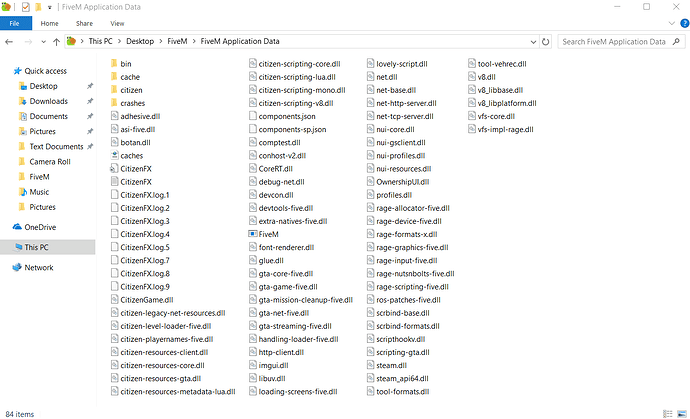The height and width of the screenshot is (419, 690).
Task: Select the FiveM application icon
Action: [x=253, y=234]
